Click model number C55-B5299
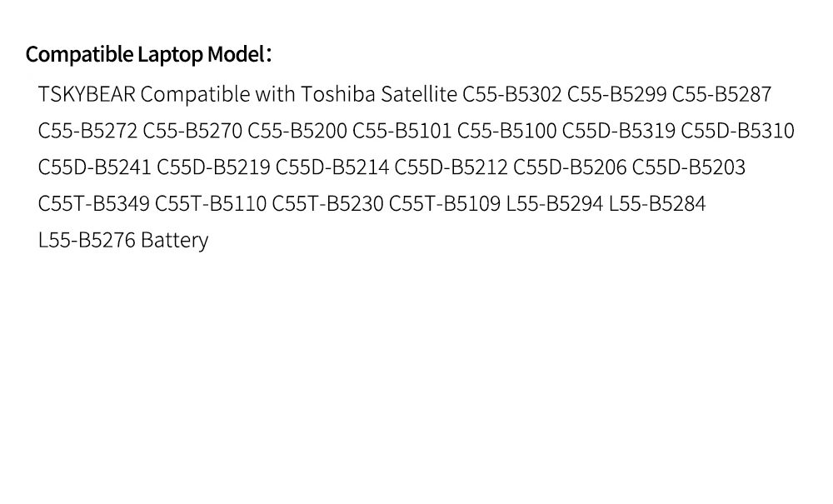The image size is (833, 504). pyautogui.click(x=616, y=94)
